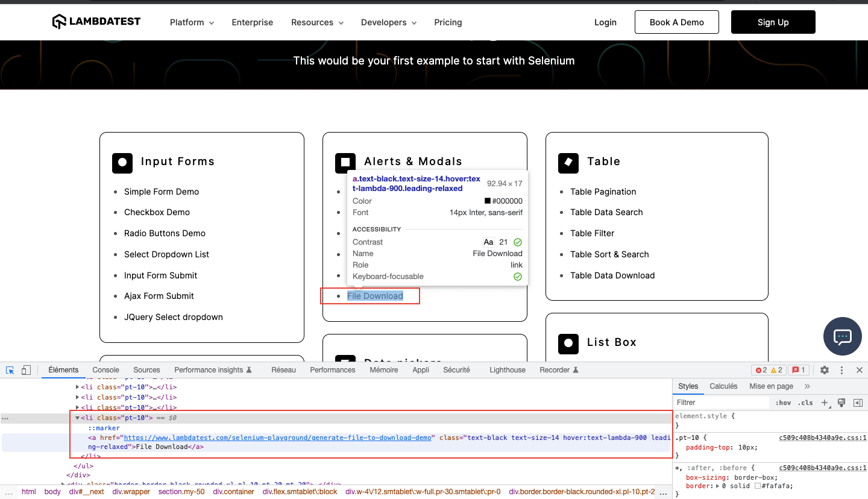Click the new style rule plus icon
Image resolution: width=868 pixels, height=499 pixels.
click(825, 403)
